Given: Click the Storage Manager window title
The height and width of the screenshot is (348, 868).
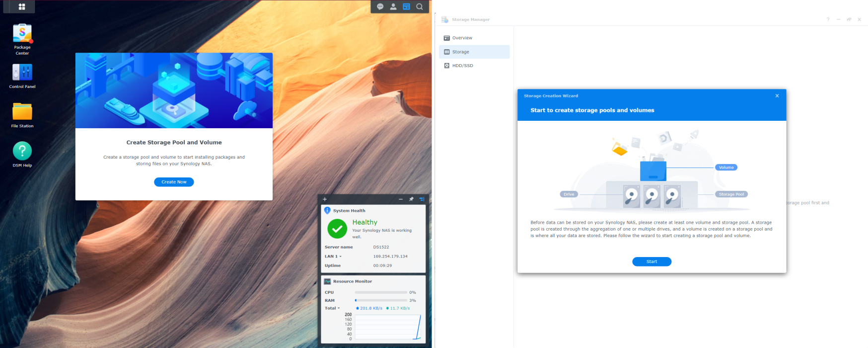Looking at the screenshot, I should (471, 19).
